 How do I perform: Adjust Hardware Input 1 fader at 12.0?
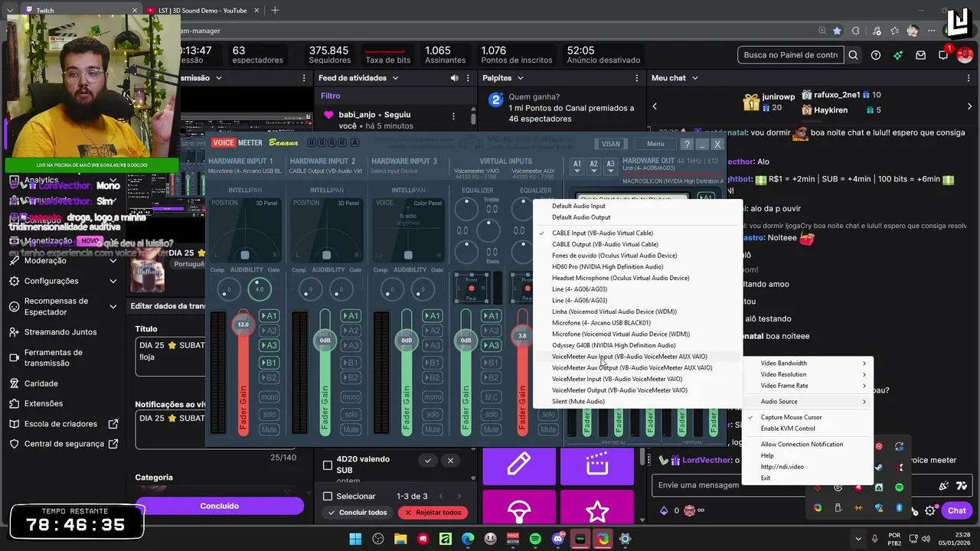click(243, 324)
